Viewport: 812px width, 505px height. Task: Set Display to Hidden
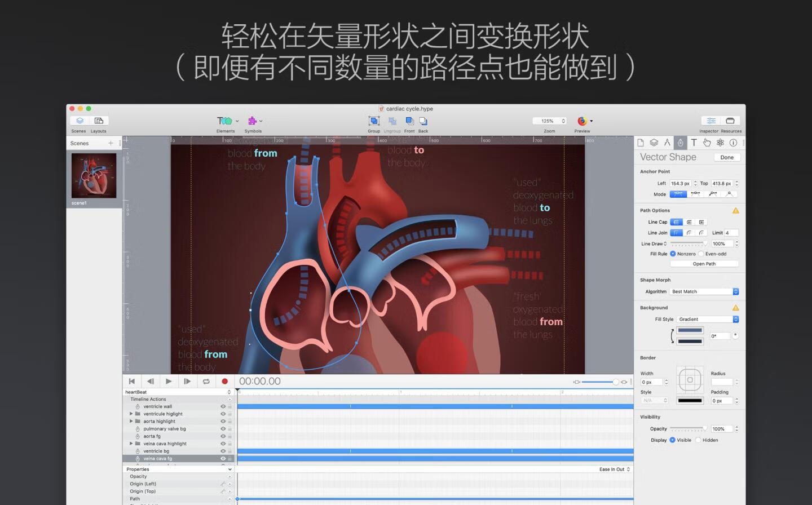tap(699, 440)
